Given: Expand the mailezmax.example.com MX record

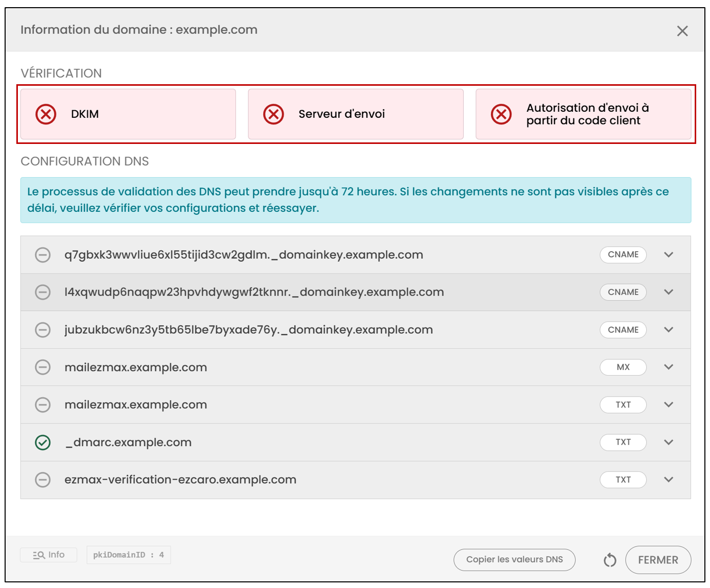Looking at the screenshot, I should pos(669,367).
